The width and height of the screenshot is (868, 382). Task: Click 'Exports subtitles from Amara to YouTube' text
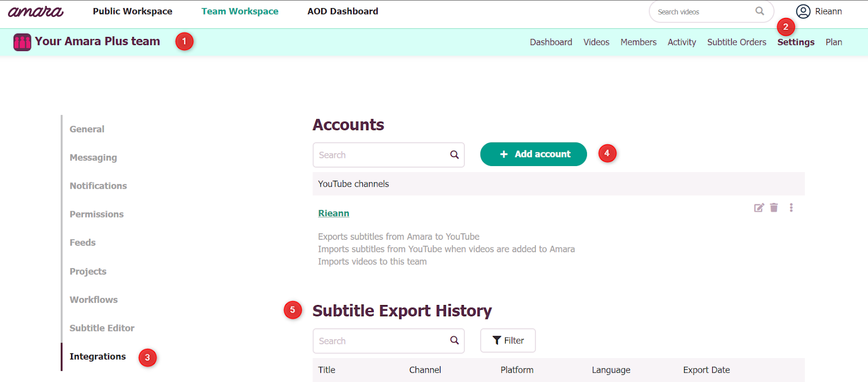click(399, 237)
